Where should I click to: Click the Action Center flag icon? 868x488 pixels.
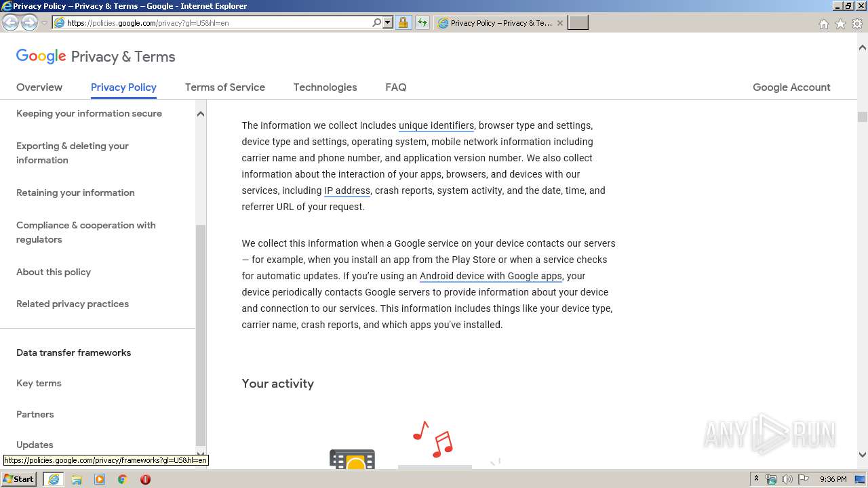pyautogui.click(x=804, y=479)
